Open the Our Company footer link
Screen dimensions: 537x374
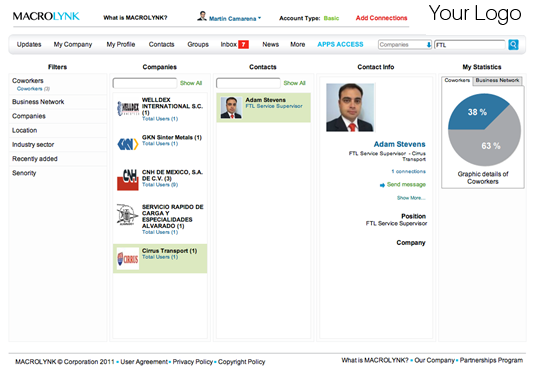click(x=434, y=360)
